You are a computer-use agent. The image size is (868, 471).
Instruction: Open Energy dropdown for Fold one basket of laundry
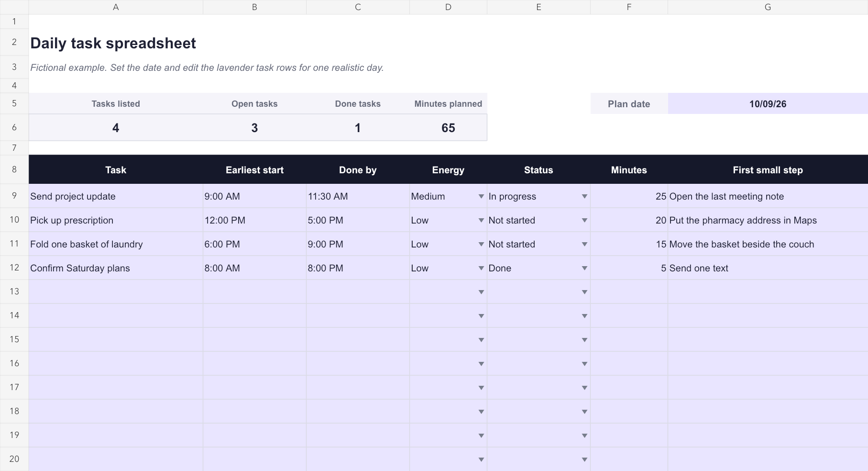481,244
